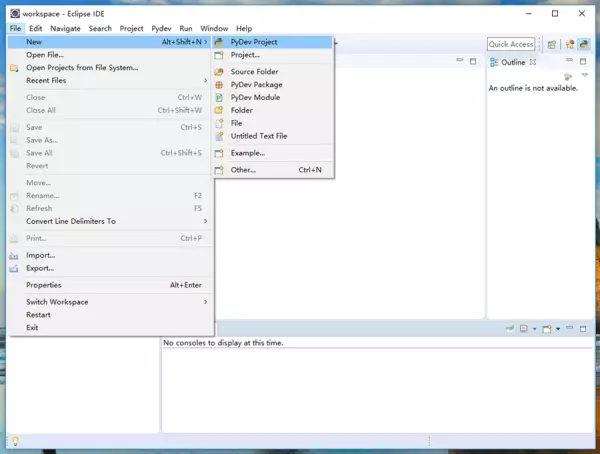Click the Display Selected Console icon

tap(524, 329)
